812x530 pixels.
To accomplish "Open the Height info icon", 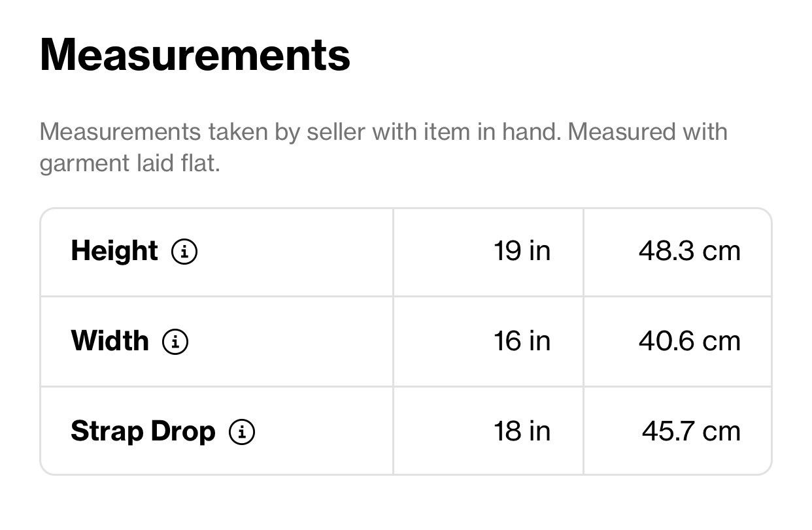I will click(x=184, y=252).
